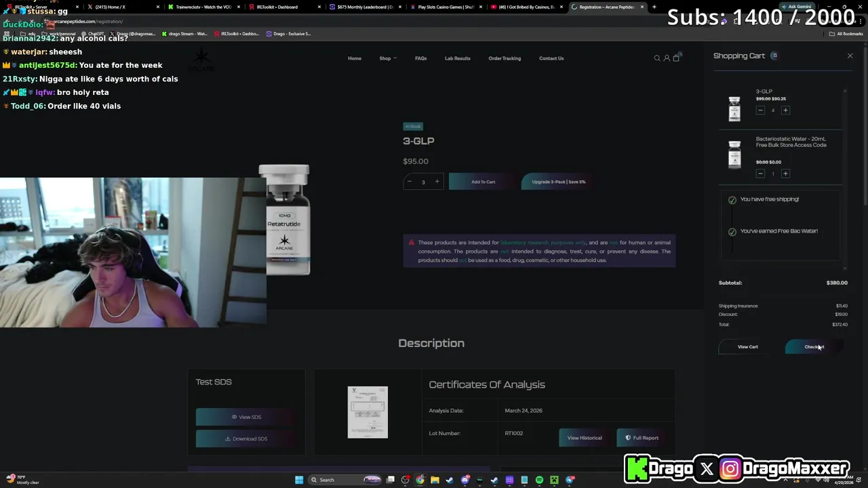Image resolution: width=868 pixels, height=488 pixels.
Task: Click the Arcane logo in header
Action: [202, 60]
